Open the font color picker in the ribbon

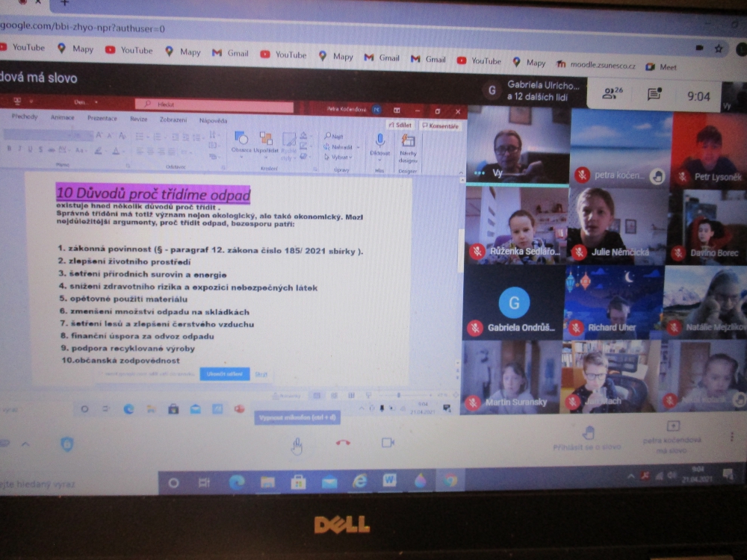(116, 152)
